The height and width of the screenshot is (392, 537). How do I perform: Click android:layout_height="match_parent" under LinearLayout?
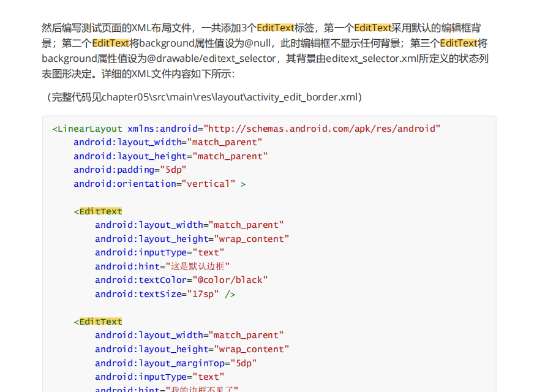[x=171, y=156]
